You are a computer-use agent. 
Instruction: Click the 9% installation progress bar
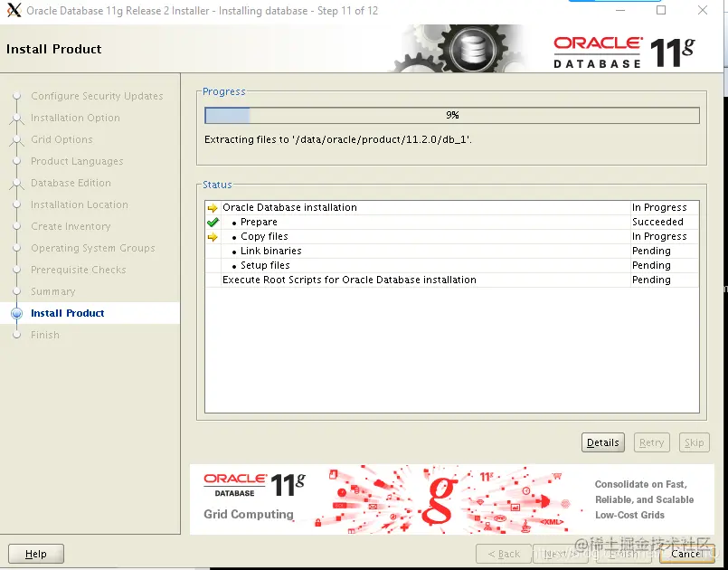coord(452,115)
